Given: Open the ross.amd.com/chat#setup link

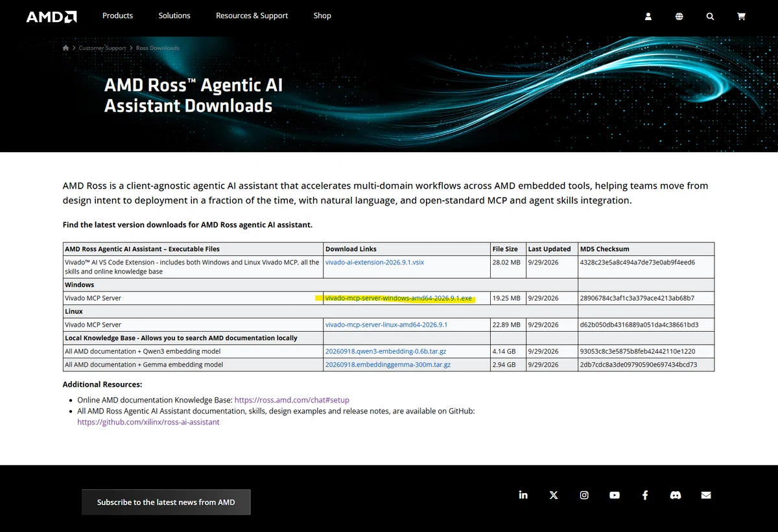Looking at the screenshot, I should (x=292, y=400).
